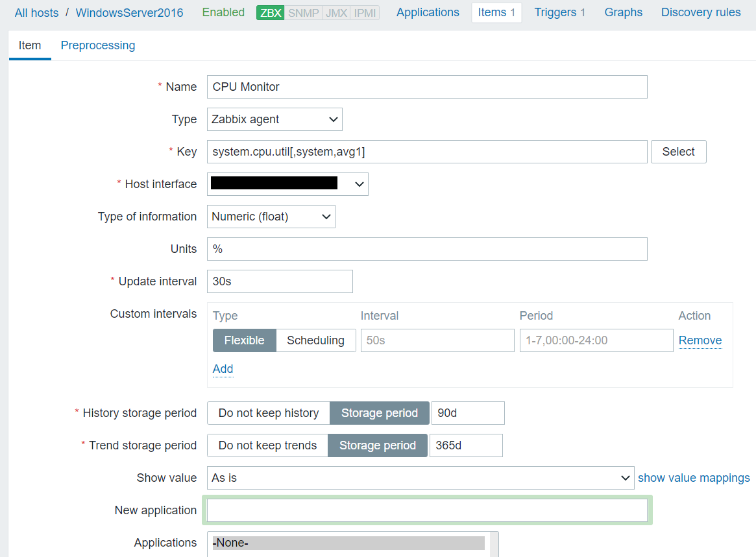The width and height of the screenshot is (756, 557).
Task: Click the SNMP availability badge
Action: pos(303,13)
